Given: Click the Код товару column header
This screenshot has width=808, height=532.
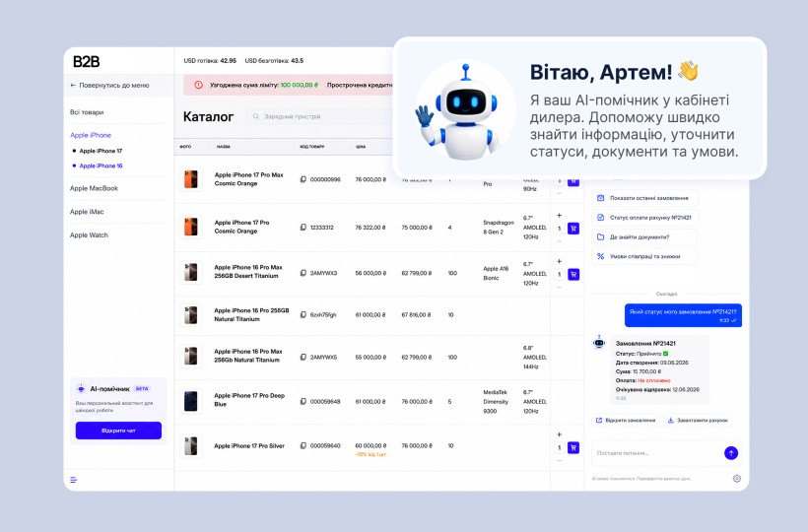Looking at the screenshot, I should (x=311, y=147).
